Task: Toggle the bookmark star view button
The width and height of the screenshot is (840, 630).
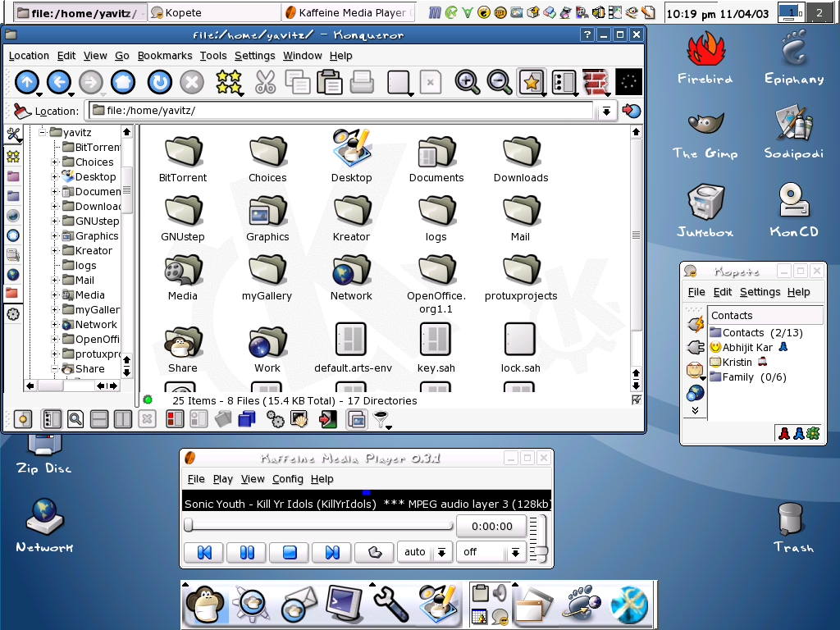Action: (x=532, y=83)
